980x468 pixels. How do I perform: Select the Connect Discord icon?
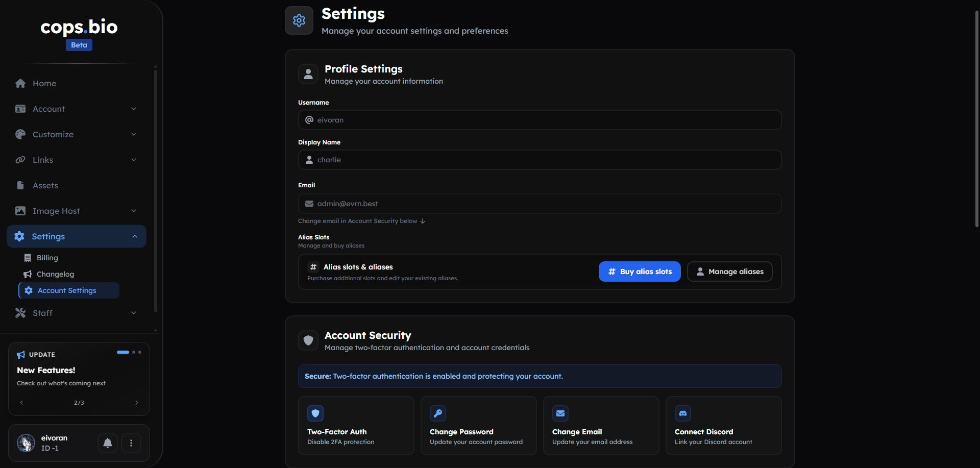[x=683, y=413]
